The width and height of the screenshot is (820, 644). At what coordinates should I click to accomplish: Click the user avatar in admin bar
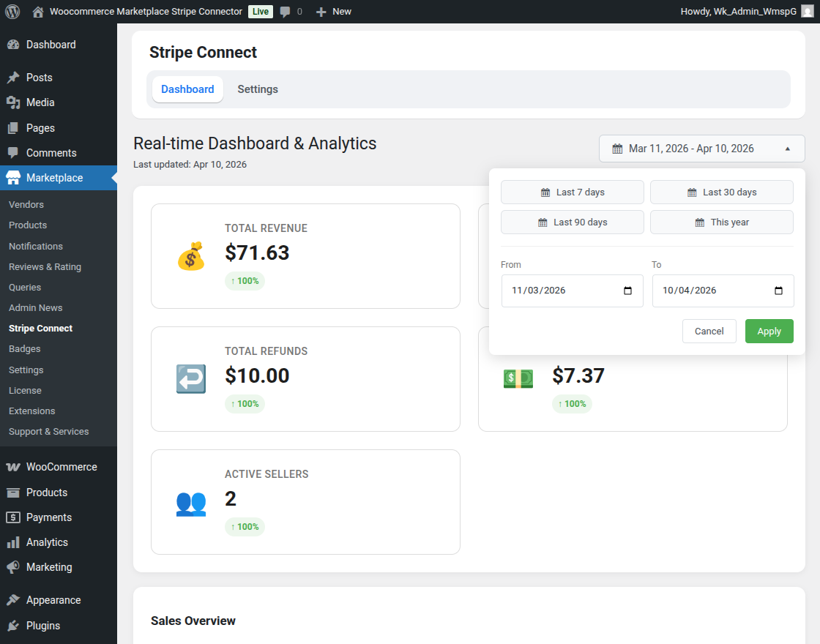[x=806, y=12]
